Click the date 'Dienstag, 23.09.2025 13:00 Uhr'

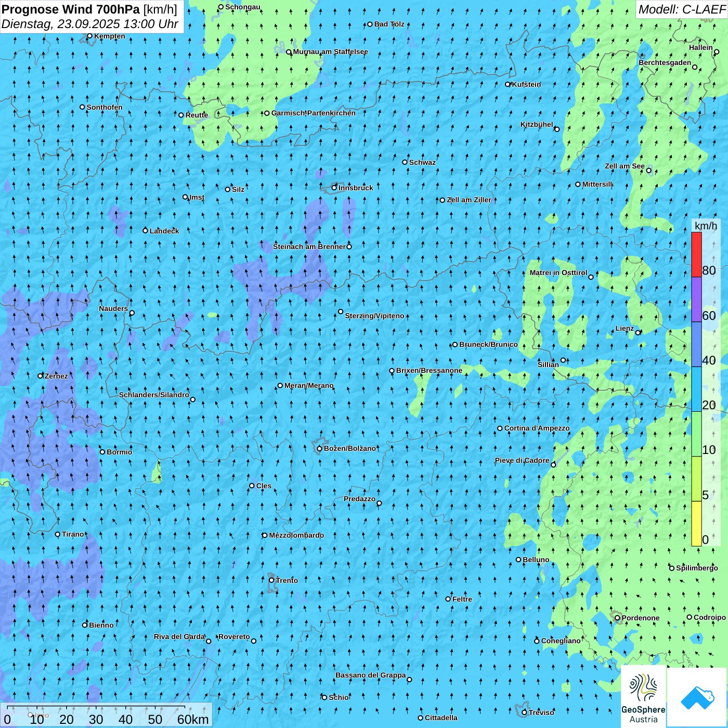tap(90, 24)
